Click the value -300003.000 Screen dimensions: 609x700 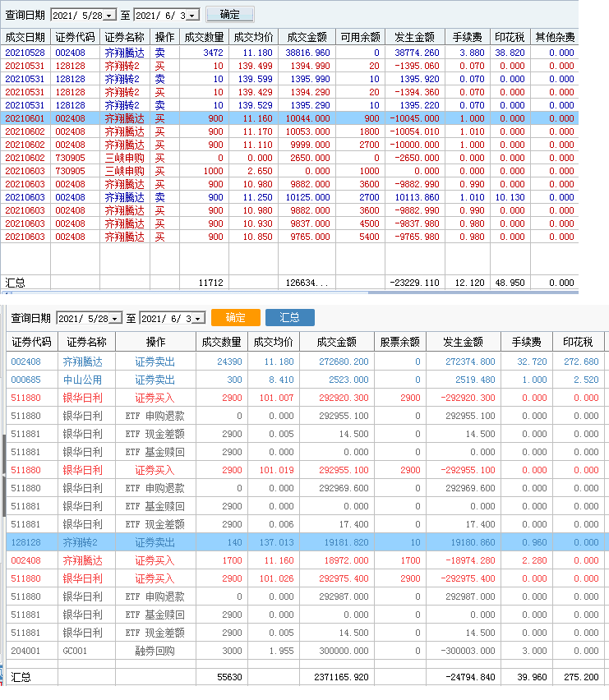tap(468, 651)
